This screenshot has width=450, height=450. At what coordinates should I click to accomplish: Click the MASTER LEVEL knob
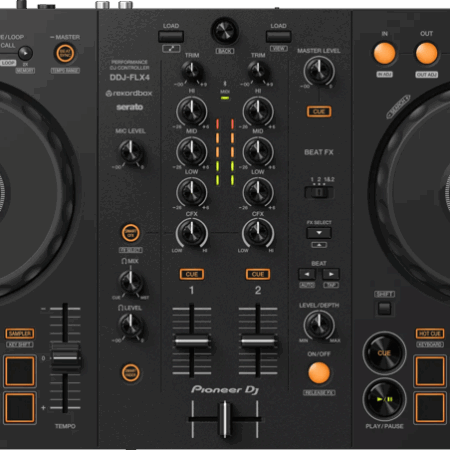click(319, 71)
